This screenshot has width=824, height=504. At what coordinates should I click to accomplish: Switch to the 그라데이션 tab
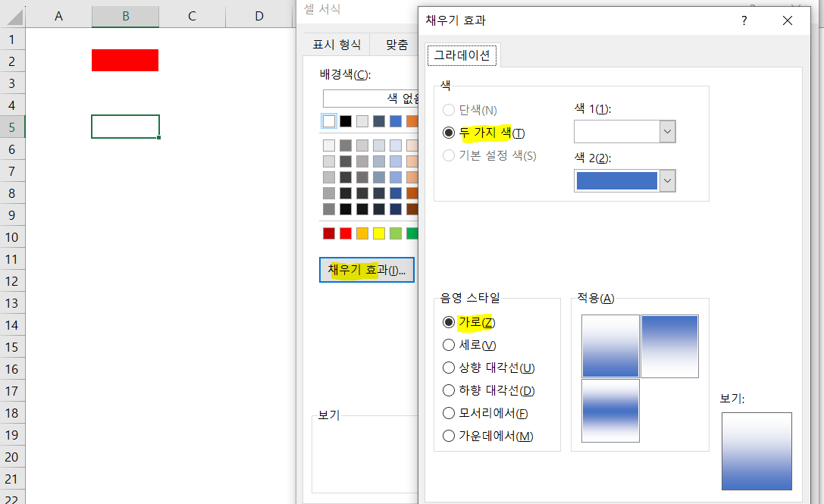pos(462,55)
